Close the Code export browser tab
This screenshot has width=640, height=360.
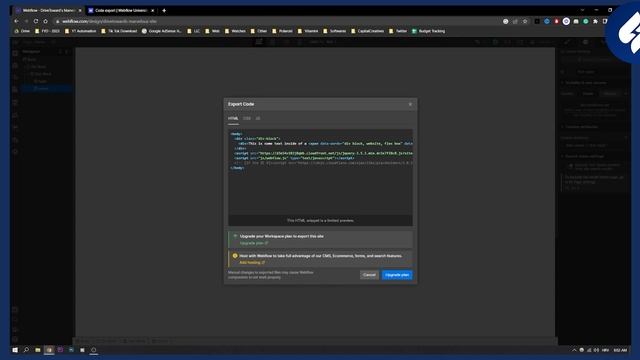coord(153,11)
